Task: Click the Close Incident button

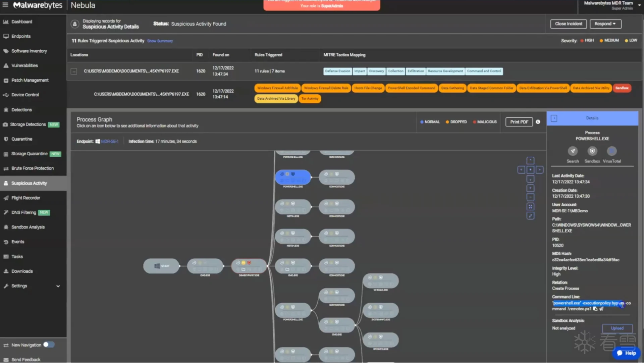Action: [x=568, y=24]
